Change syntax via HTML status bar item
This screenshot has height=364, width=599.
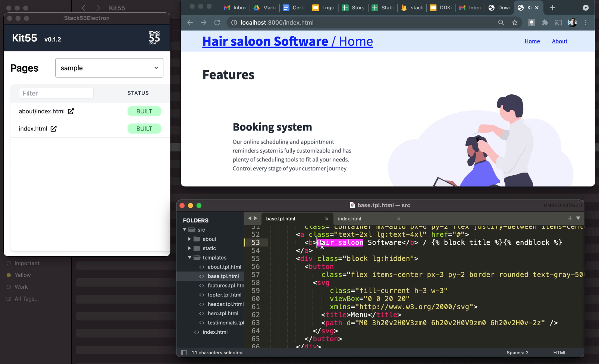click(560, 352)
